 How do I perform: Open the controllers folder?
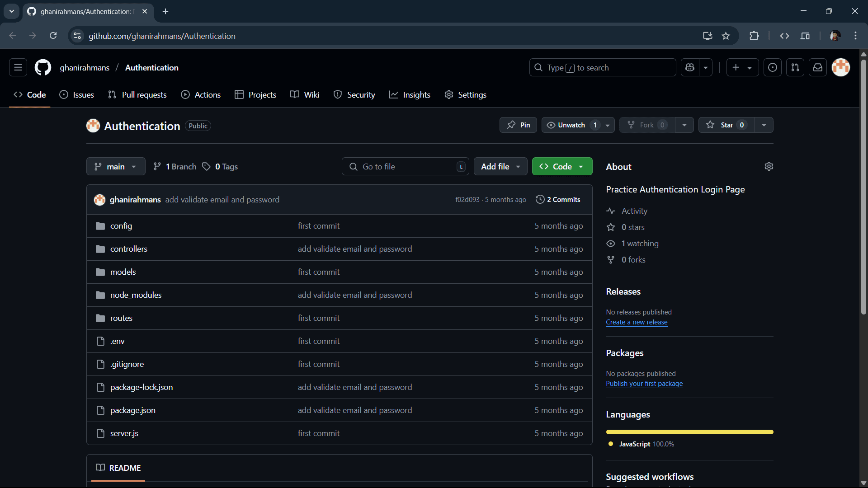click(x=128, y=249)
